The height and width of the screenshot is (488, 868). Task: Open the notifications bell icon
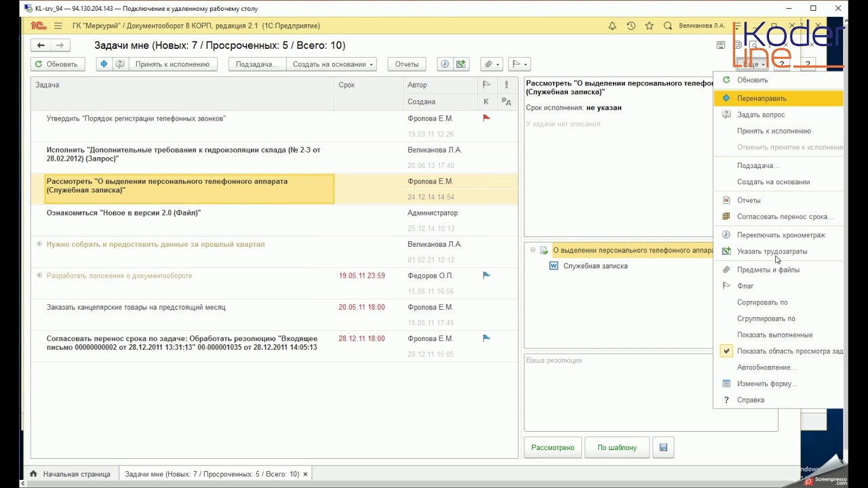(612, 26)
